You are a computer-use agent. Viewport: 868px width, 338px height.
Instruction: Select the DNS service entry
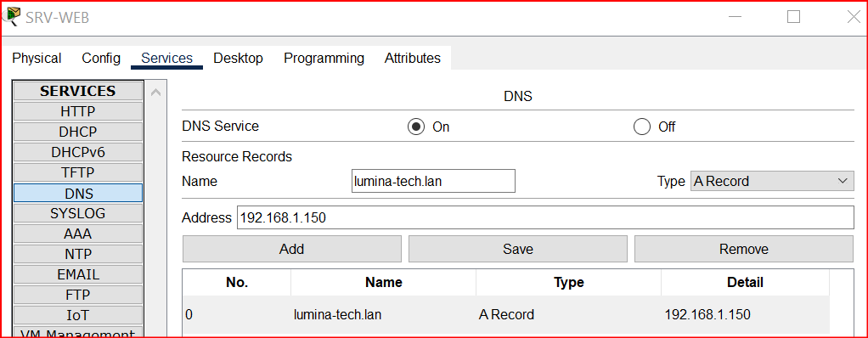coord(78,193)
